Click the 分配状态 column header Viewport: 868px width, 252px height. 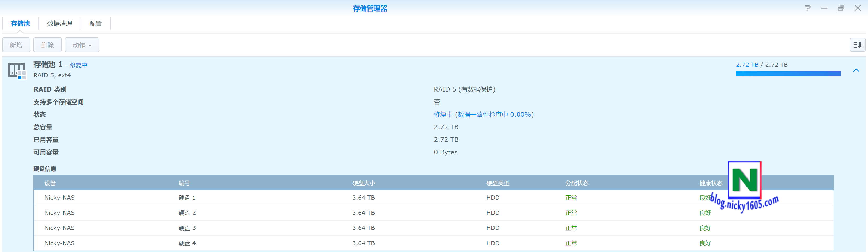(577, 183)
